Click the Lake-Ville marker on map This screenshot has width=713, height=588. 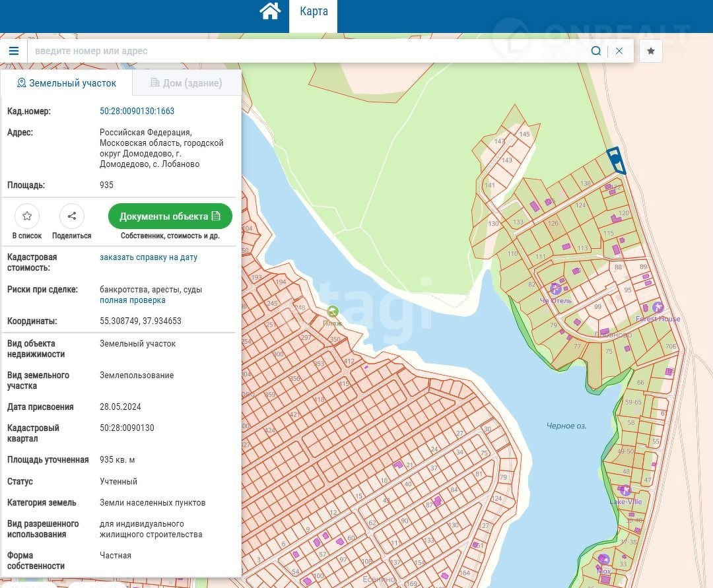(x=625, y=490)
